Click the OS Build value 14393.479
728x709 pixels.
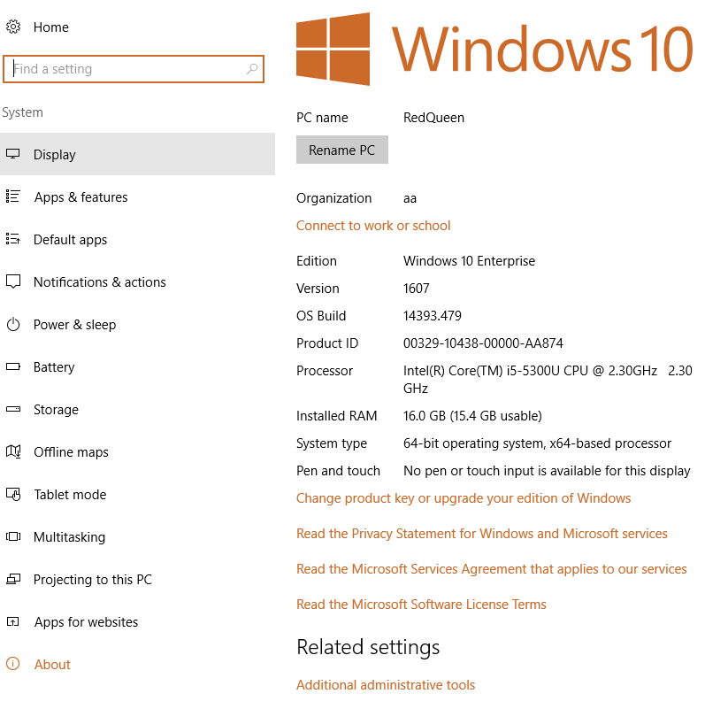coord(433,316)
